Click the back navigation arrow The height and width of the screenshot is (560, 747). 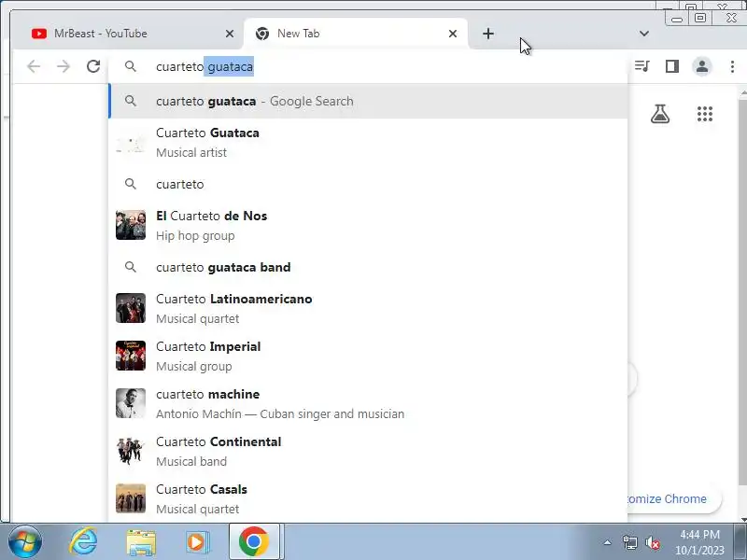tap(34, 66)
